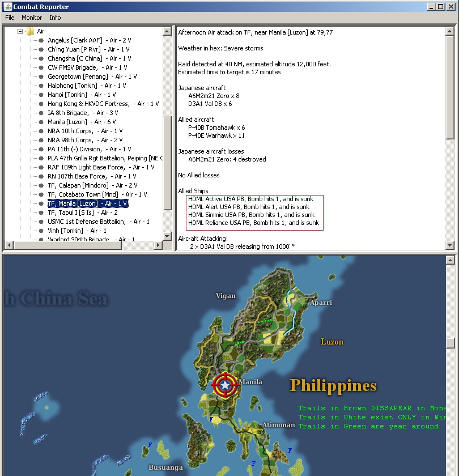Click bullet icon beside Georgetown [Penang]
Viewport: 459px width, 476px height.
point(41,77)
